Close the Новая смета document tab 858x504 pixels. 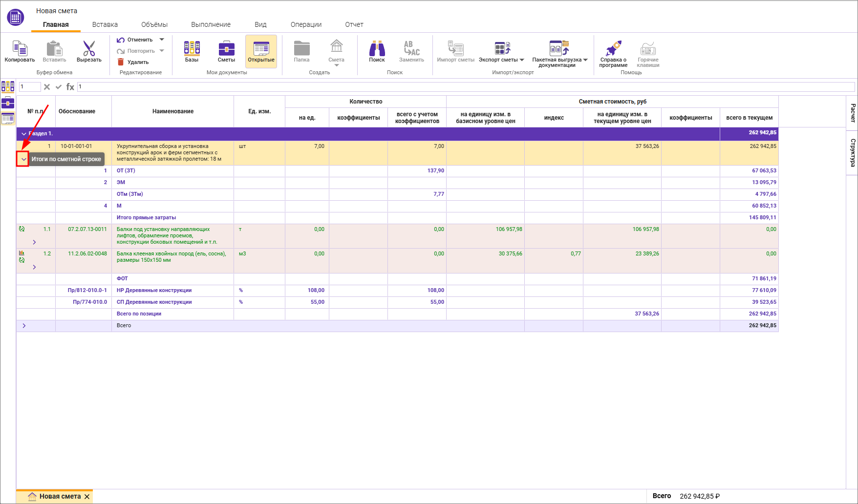coord(87,497)
